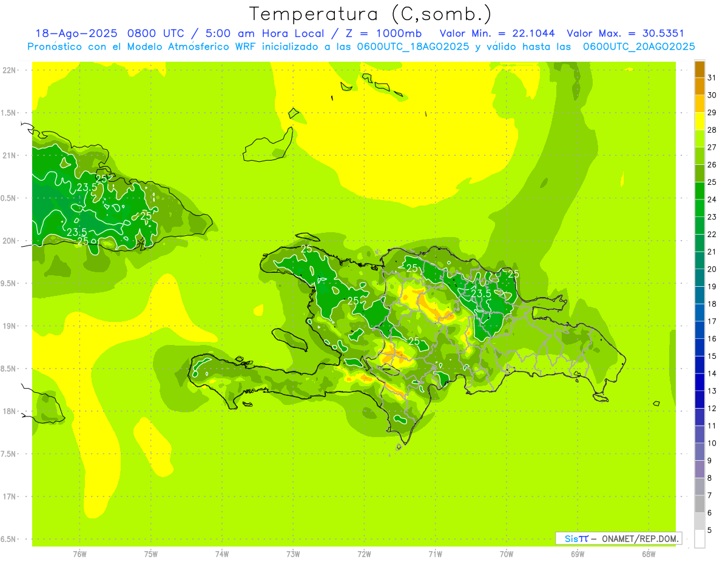Click the '12' value on the color scale

pyautogui.click(x=712, y=409)
